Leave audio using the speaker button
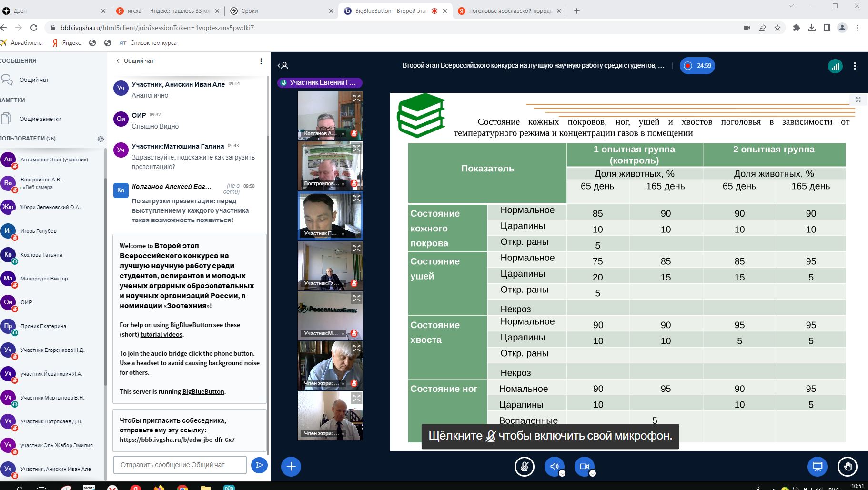This screenshot has height=490, width=868. [554, 467]
